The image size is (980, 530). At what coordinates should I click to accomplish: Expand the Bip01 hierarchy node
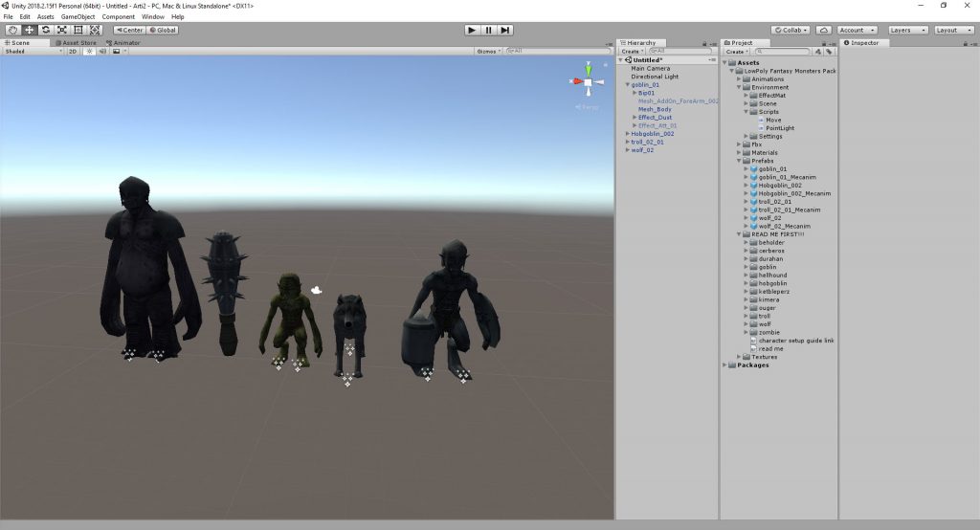(x=635, y=93)
